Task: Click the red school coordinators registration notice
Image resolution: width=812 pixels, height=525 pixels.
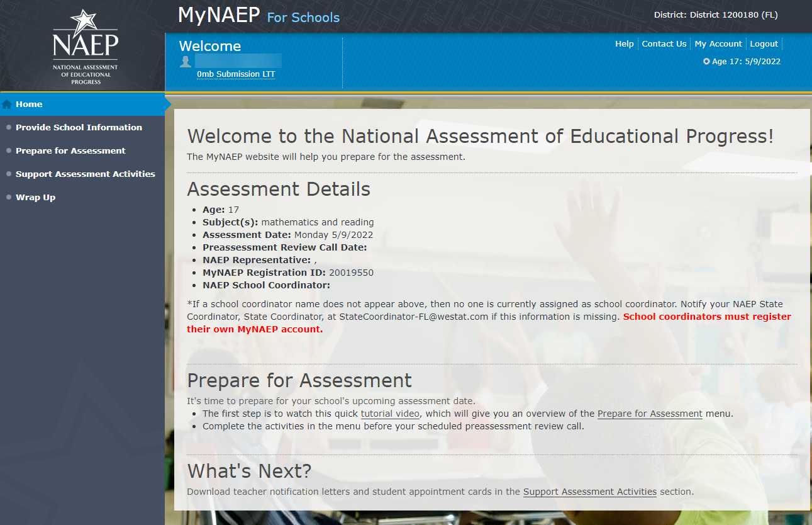Action: (489, 323)
